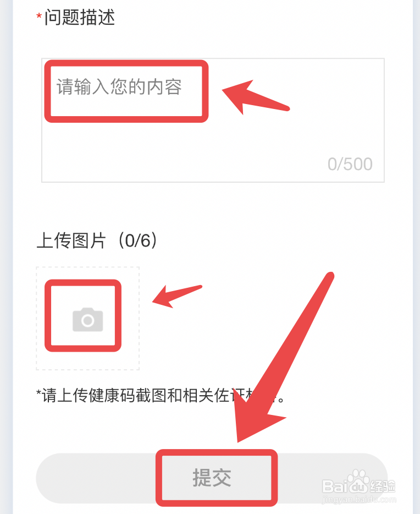
Task: Click the red required asterisk beside 问题描述
Action: [39, 17]
